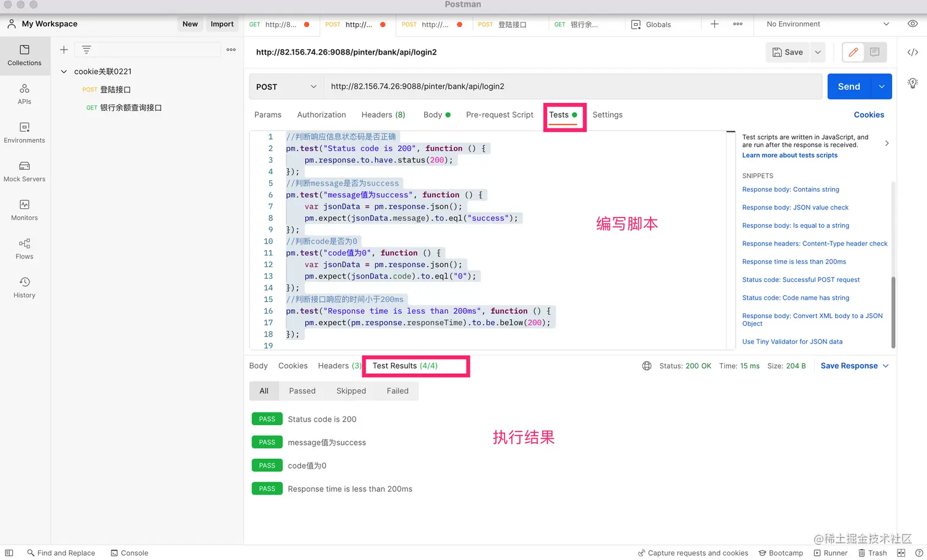Image resolution: width=927 pixels, height=560 pixels.
Task: Open collection sidebar more options menu
Action: (231, 50)
